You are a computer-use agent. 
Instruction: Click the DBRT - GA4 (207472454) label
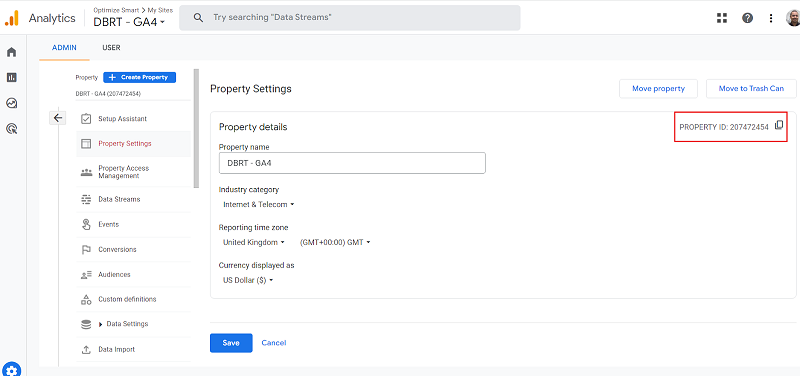108,94
